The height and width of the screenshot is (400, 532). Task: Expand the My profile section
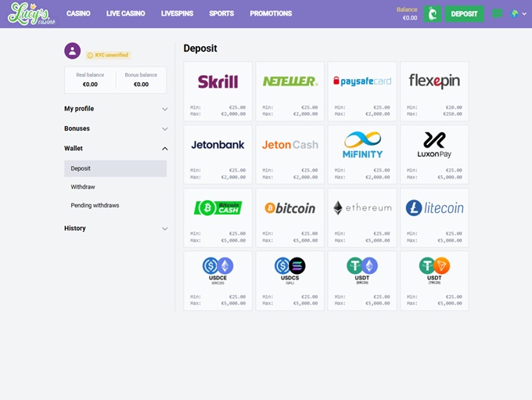116,109
